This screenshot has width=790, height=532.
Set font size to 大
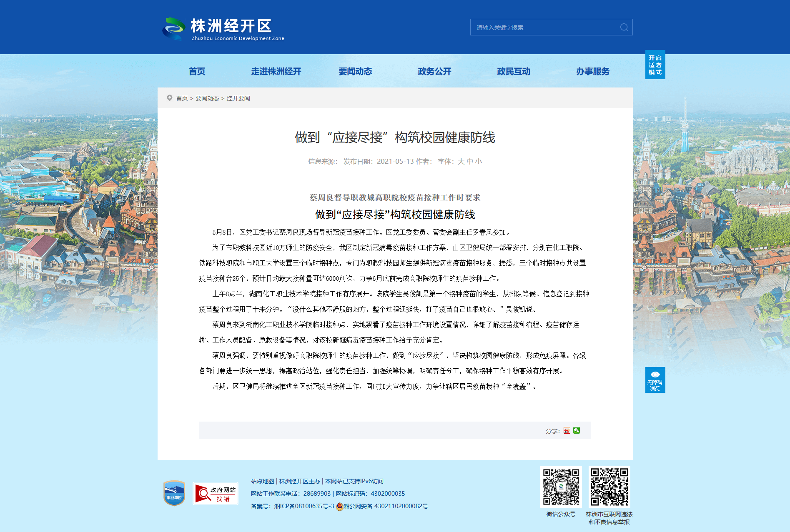click(x=461, y=162)
